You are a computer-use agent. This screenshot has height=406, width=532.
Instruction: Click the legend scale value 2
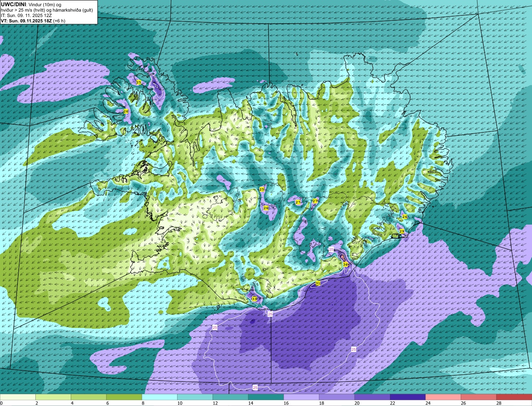coord(37,403)
